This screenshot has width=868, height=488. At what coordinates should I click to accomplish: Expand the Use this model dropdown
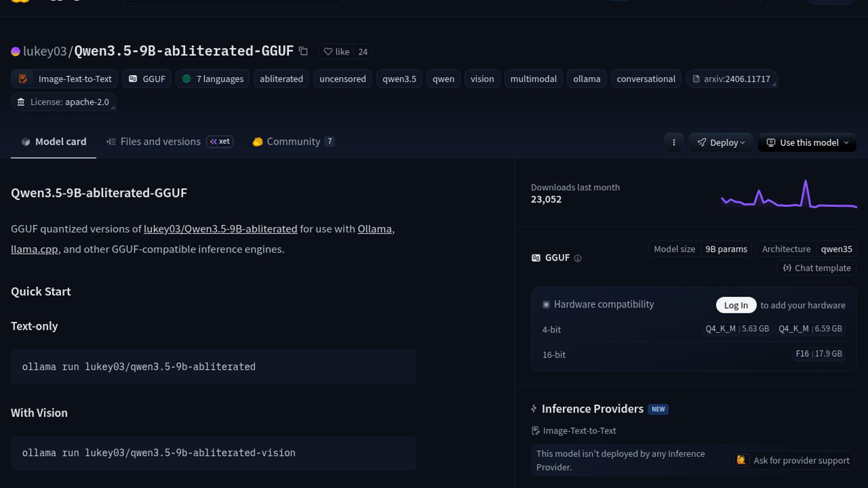pos(807,142)
